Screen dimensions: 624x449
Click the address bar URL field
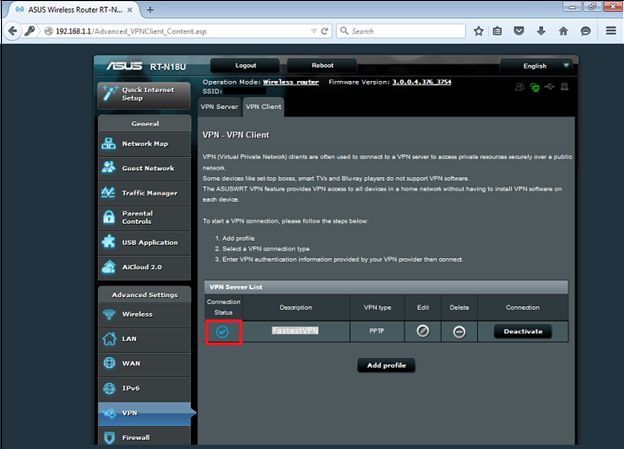click(181, 31)
